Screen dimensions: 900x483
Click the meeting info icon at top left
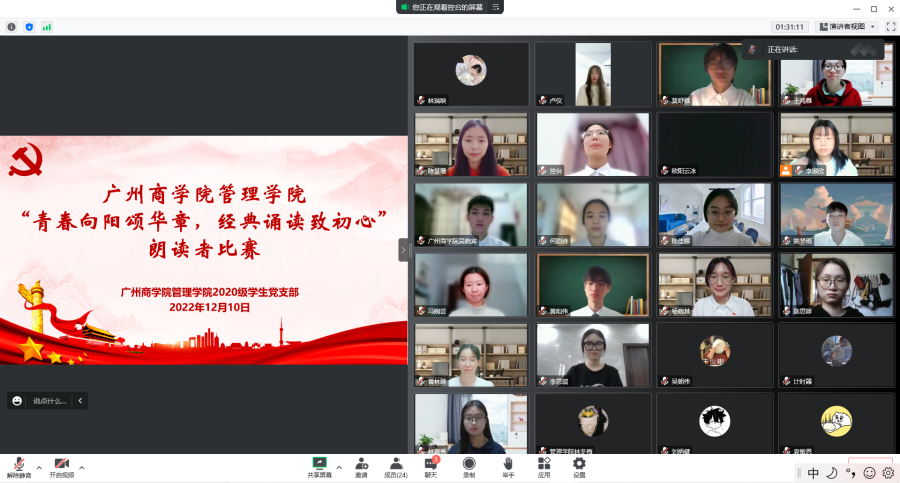click(x=12, y=27)
